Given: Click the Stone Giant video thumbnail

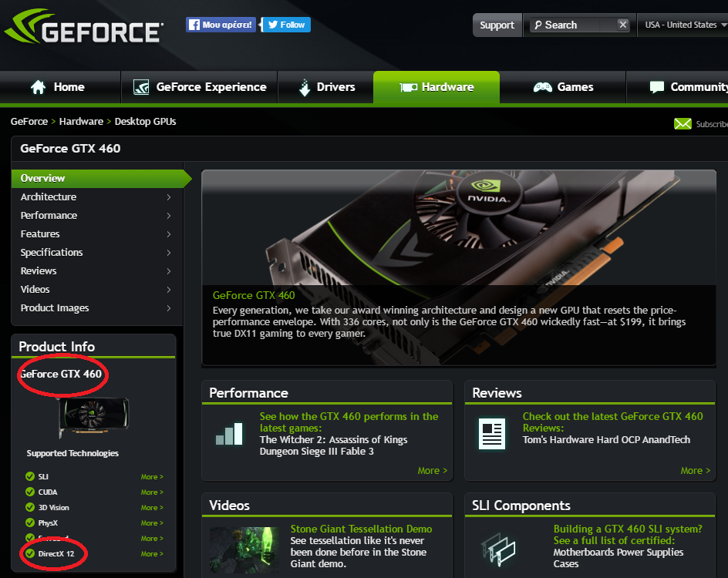Looking at the screenshot, I should pos(244,549).
